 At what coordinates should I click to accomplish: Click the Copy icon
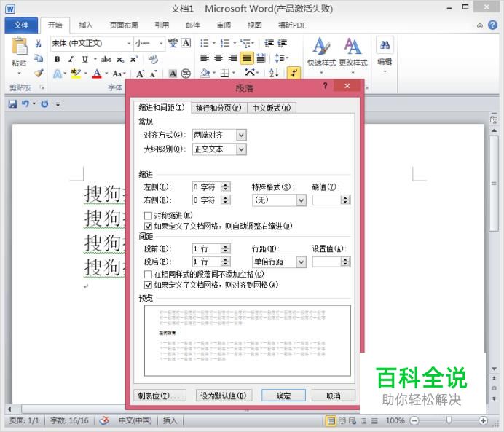[x=39, y=58]
